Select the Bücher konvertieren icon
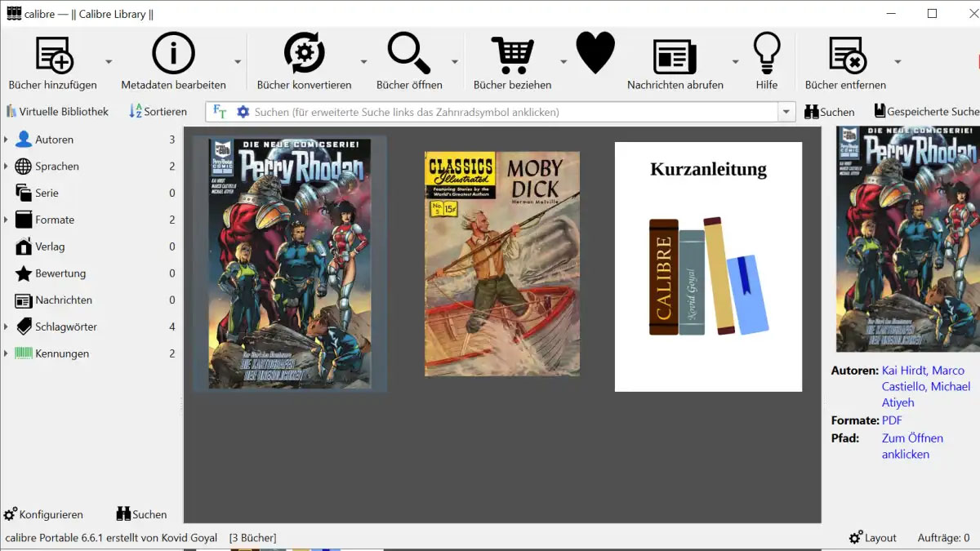 pos(302,53)
